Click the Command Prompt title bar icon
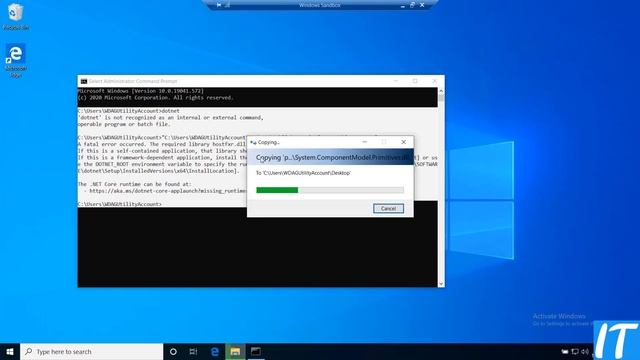The height and width of the screenshot is (360, 640). (x=84, y=81)
